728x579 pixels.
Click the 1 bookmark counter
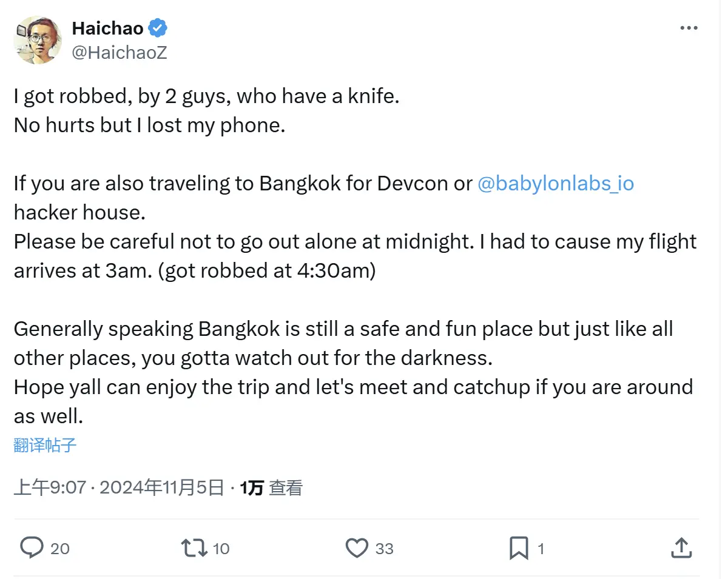pos(541,549)
